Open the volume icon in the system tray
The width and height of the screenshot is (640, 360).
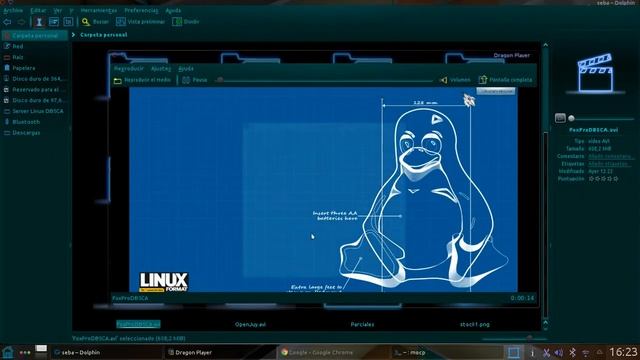(559, 353)
